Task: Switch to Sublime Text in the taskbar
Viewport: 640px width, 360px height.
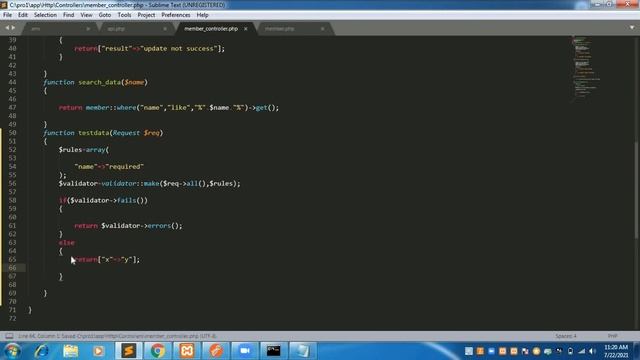Action: pyautogui.click(x=128, y=351)
